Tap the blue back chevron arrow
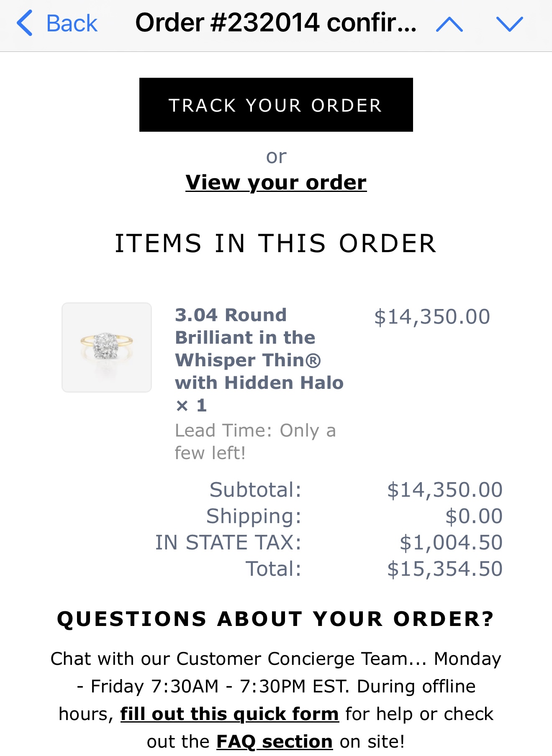Image resolution: width=552 pixels, height=756 pixels. click(x=24, y=23)
